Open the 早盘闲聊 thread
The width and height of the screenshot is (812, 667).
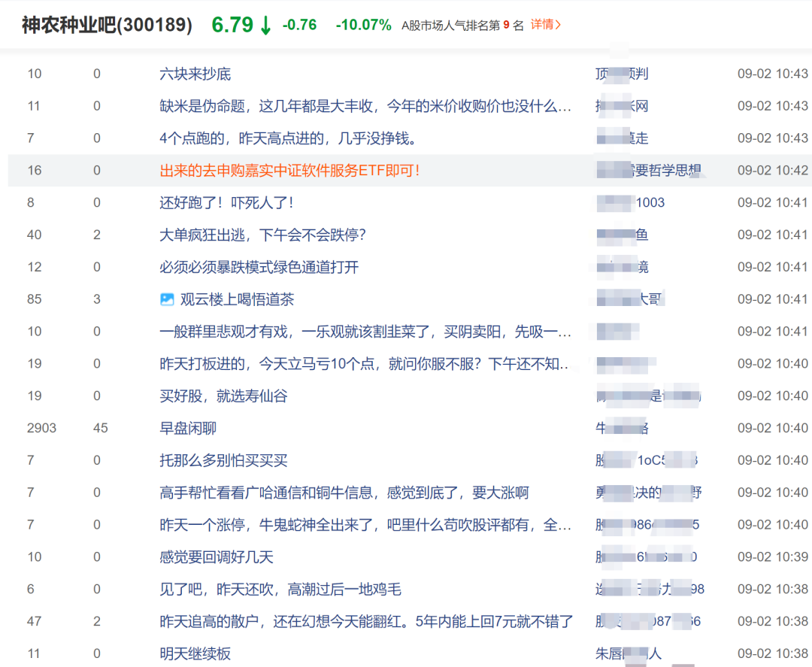(188, 428)
